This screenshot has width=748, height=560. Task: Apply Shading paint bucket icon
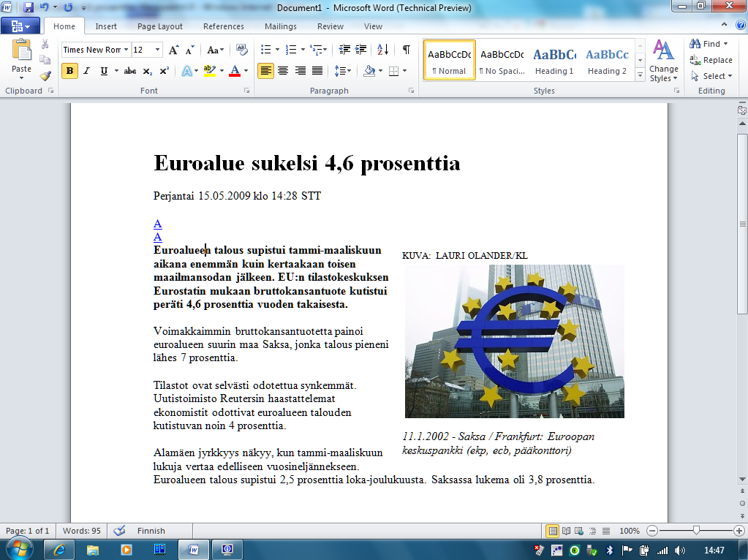coord(369,71)
